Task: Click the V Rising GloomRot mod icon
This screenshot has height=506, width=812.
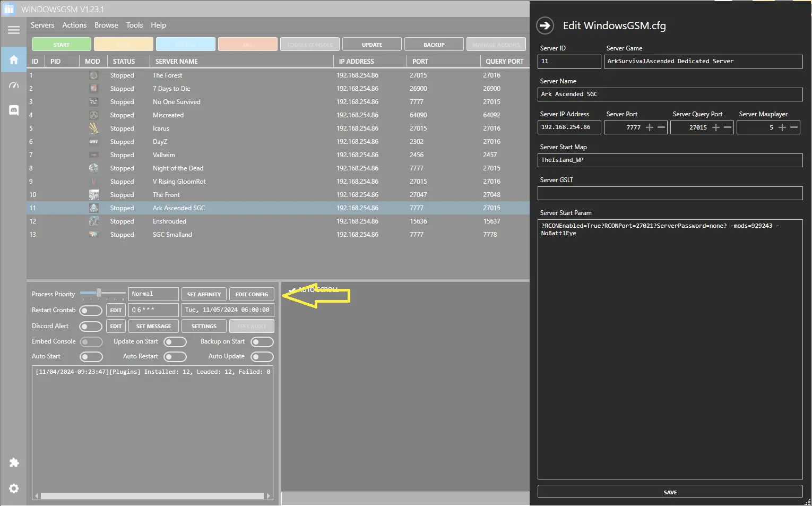Action: tap(93, 182)
